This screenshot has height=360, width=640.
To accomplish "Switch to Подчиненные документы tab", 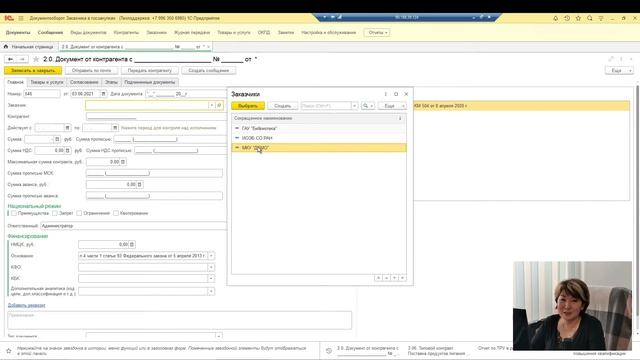I will [150, 82].
